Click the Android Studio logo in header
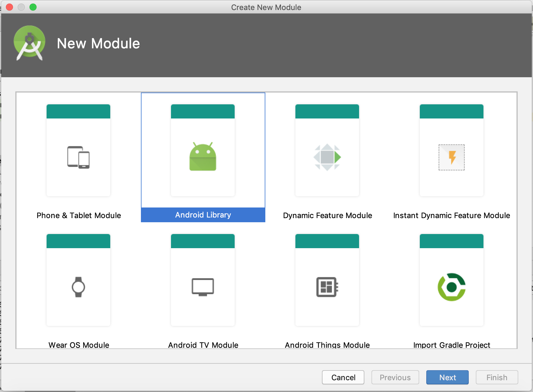The image size is (533, 392). (x=29, y=43)
